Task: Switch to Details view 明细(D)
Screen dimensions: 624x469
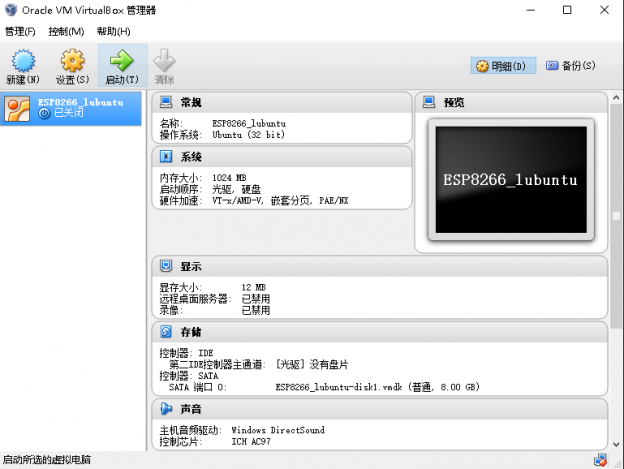Action: pyautogui.click(x=503, y=66)
